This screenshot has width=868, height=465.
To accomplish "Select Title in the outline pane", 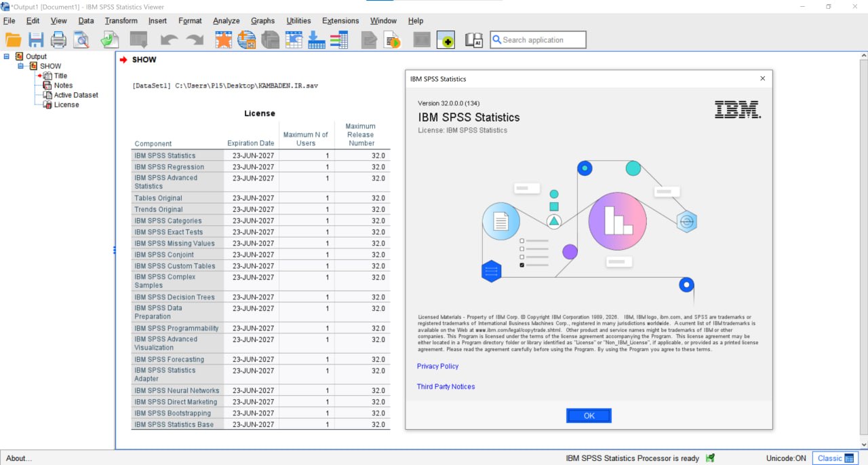I will tap(60, 76).
